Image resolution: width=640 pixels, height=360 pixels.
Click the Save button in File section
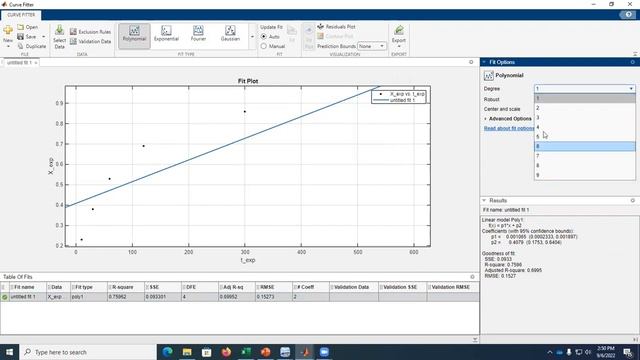pos(27,37)
